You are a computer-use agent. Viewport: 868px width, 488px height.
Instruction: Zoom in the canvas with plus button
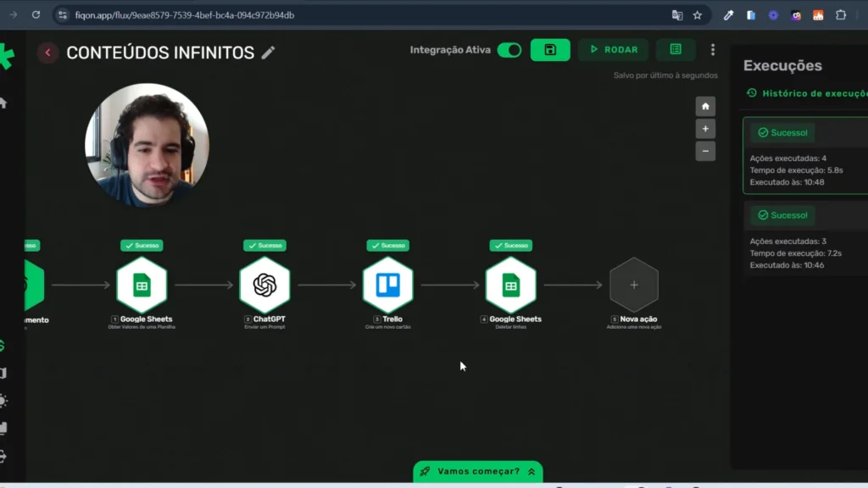pyautogui.click(x=705, y=129)
